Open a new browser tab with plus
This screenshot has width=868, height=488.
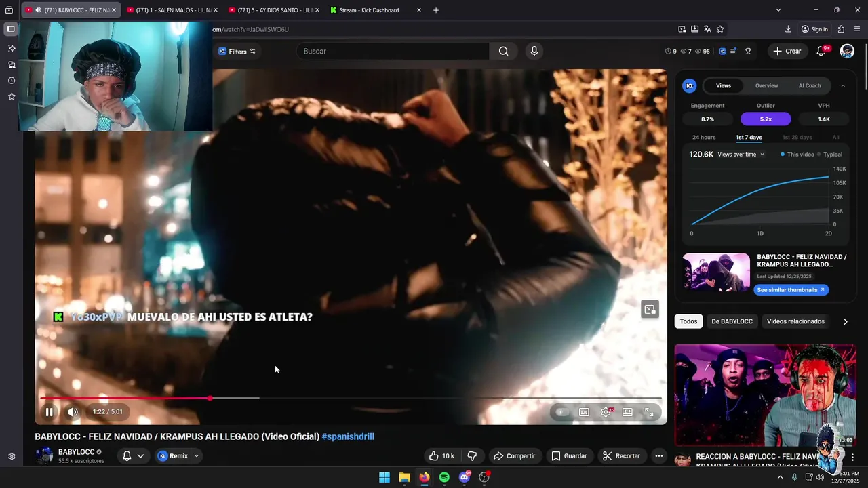pyautogui.click(x=435, y=10)
